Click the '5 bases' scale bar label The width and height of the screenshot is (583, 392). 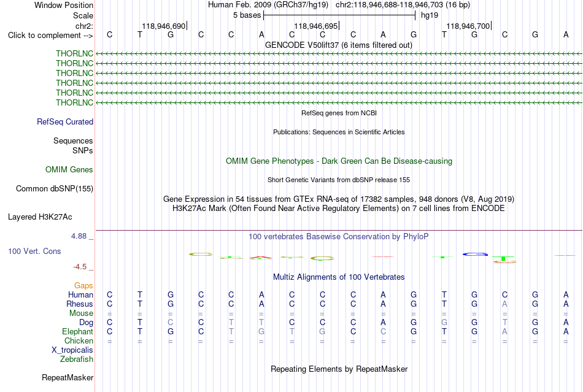[247, 15]
